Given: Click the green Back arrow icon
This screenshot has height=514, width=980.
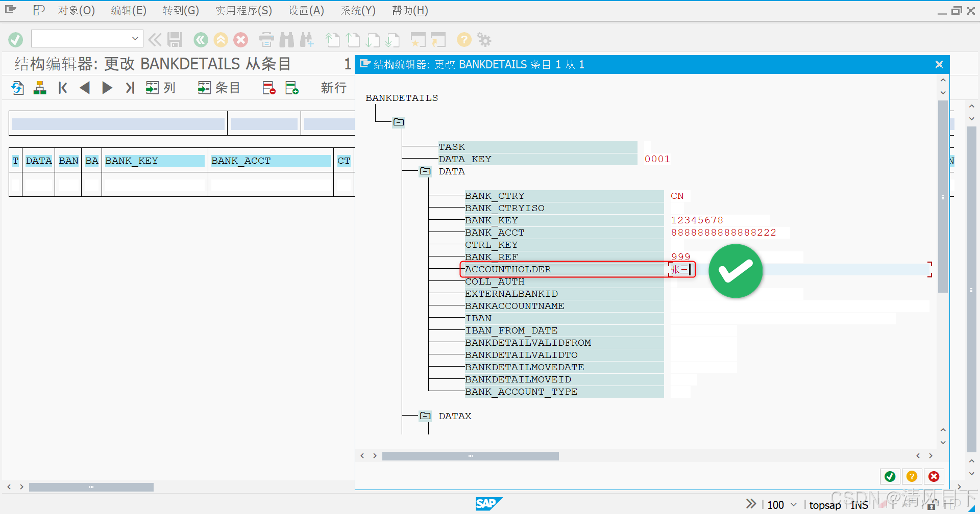Looking at the screenshot, I should pos(201,40).
